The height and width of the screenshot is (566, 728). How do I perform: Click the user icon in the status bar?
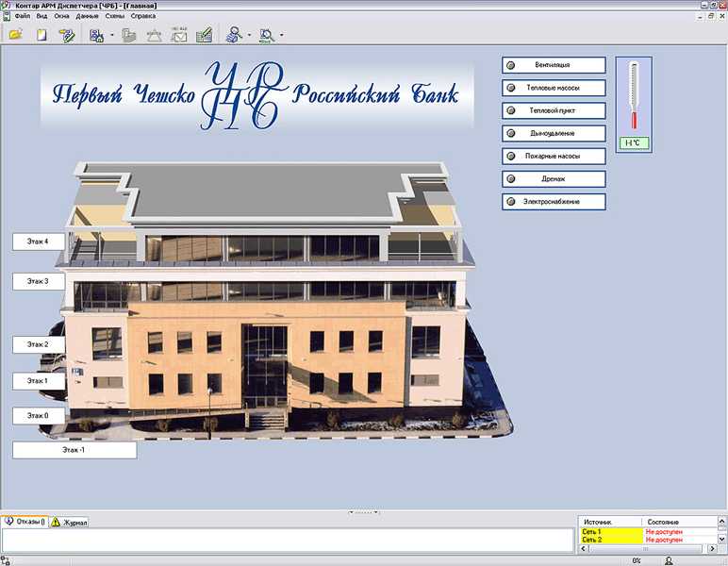coord(669,561)
